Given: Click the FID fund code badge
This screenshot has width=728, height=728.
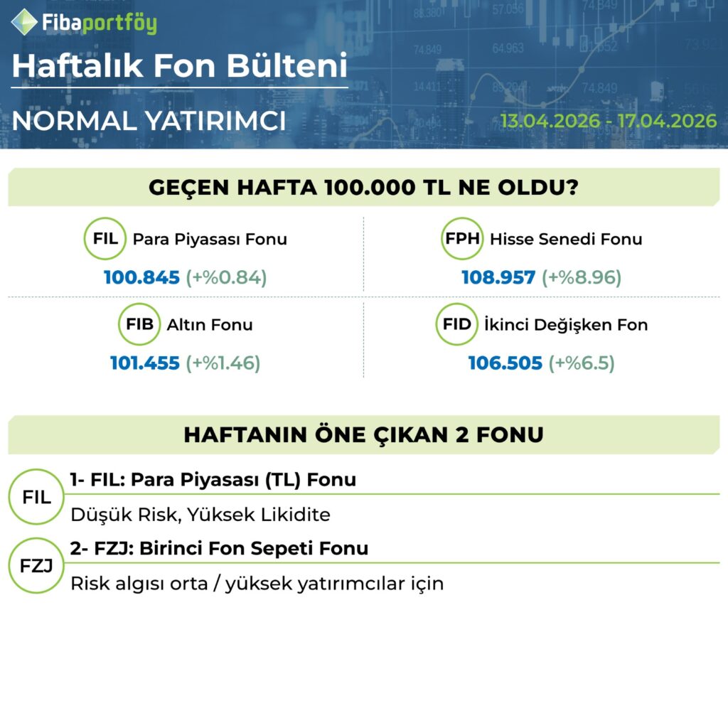Looking at the screenshot, I should pos(456,325).
